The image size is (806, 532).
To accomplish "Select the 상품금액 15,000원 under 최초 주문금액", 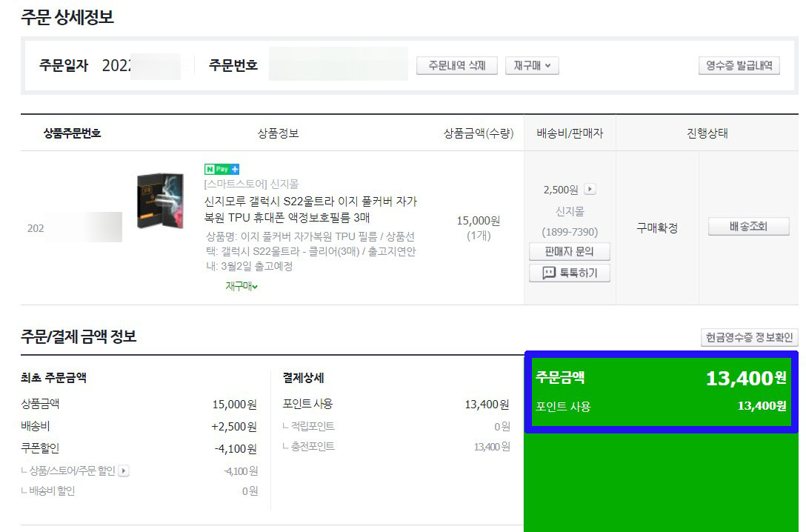I will (x=234, y=405).
